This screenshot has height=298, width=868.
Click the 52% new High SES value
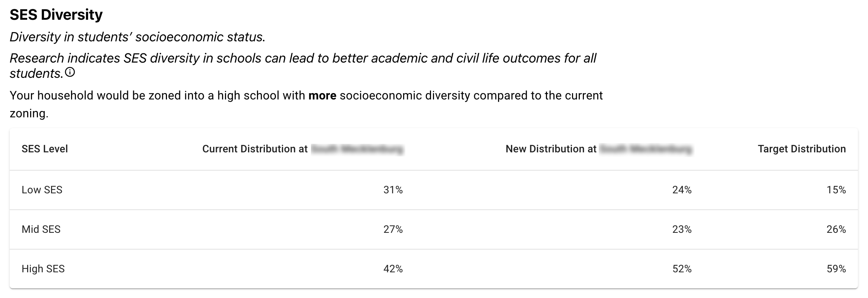click(x=682, y=269)
